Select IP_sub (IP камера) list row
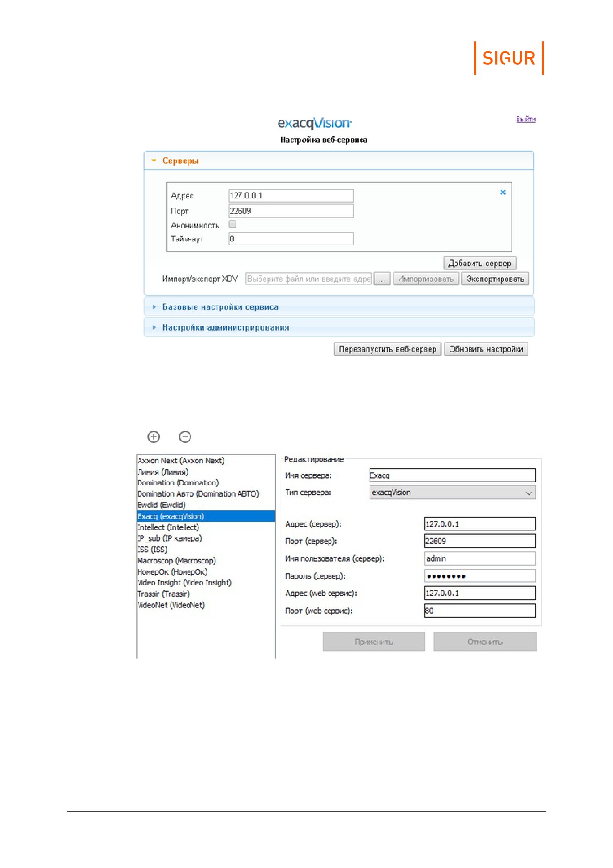This screenshot has height=868, width=613. (x=206, y=538)
